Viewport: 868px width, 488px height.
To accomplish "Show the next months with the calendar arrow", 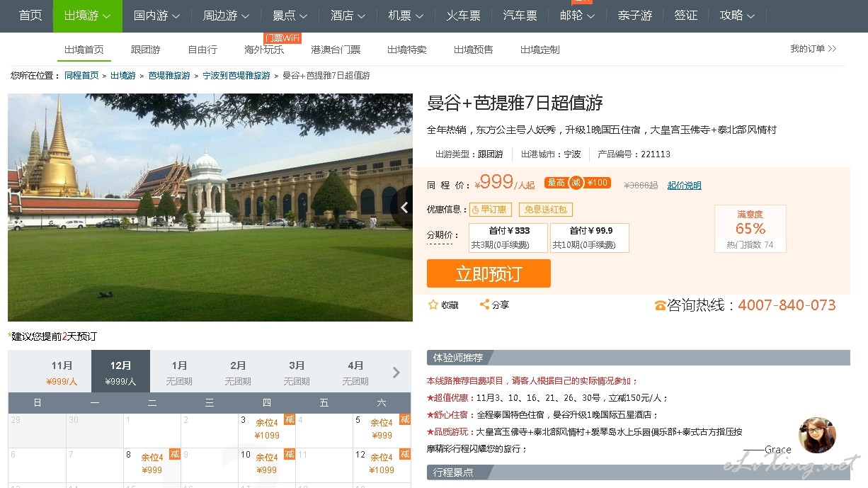I will (396, 373).
